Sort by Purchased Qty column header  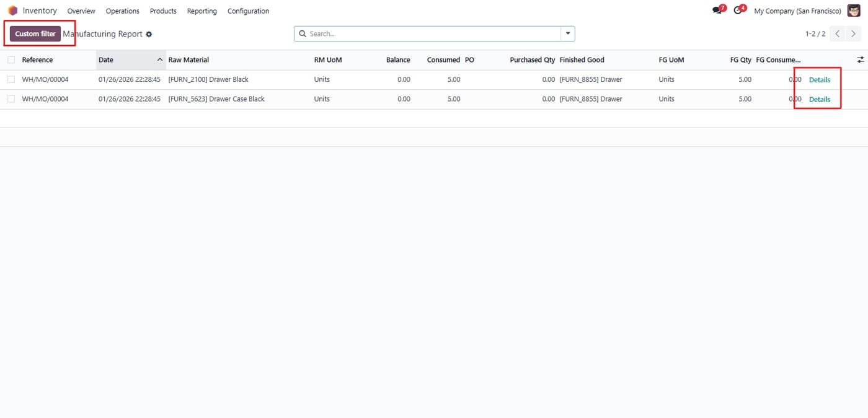[x=533, y=60]
